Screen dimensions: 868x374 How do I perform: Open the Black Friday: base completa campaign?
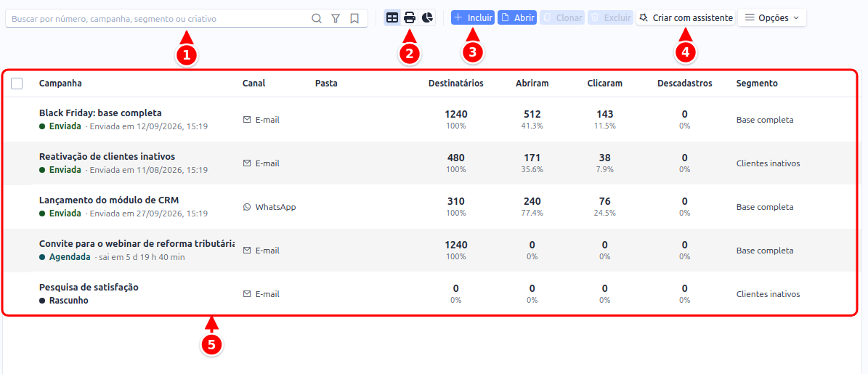[x=100, y=113]
